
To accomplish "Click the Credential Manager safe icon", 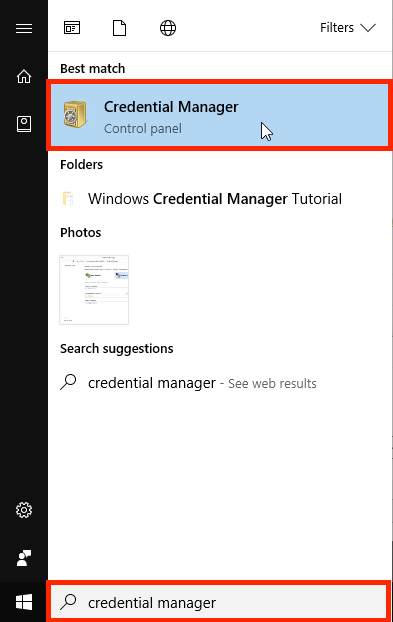I will [x=75, y=115].
